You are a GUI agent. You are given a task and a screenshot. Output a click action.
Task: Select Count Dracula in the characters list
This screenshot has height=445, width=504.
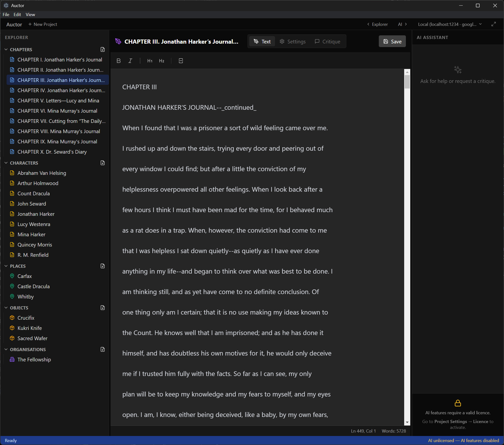tap(33, 193)
